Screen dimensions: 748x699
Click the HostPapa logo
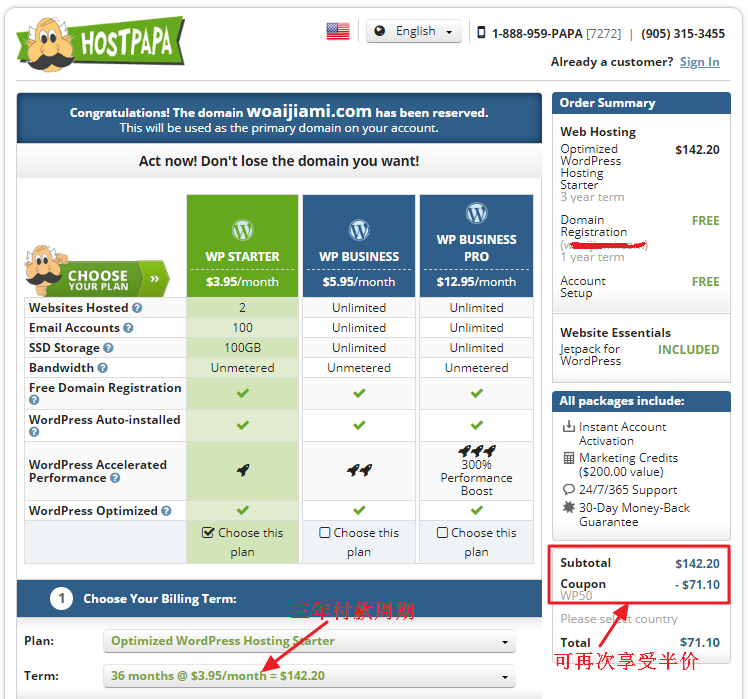[x=101, y=44]
